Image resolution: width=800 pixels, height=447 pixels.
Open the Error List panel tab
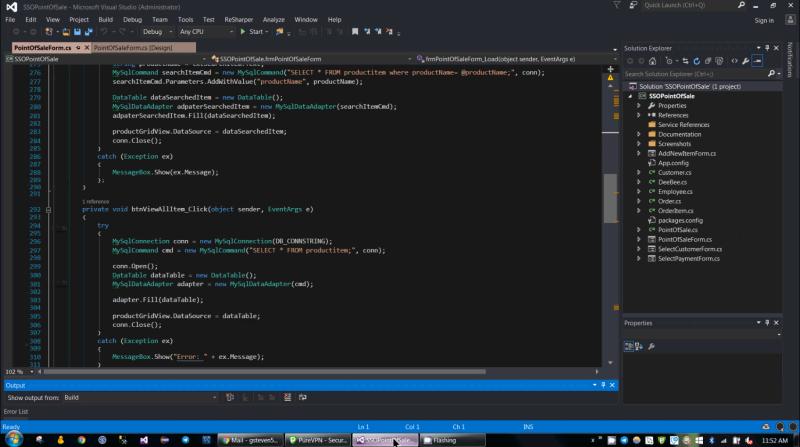[x=15, y=411]
